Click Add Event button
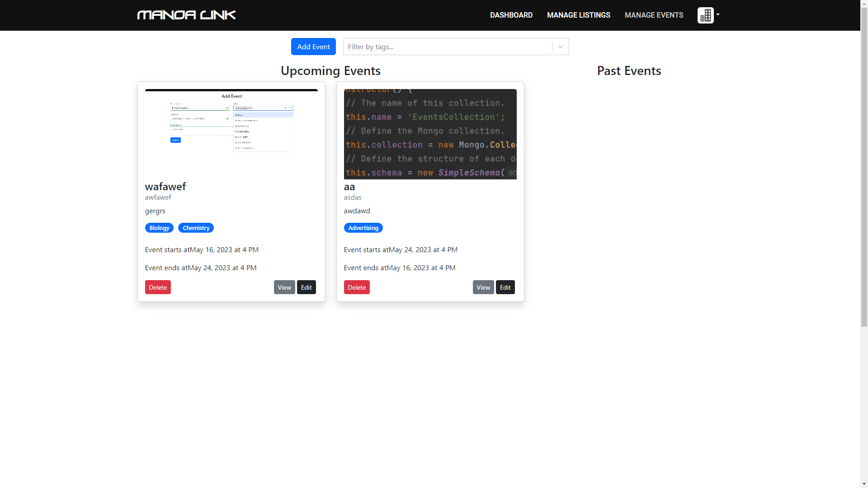This screenshot has height=488, width=868. coord(314,47)
